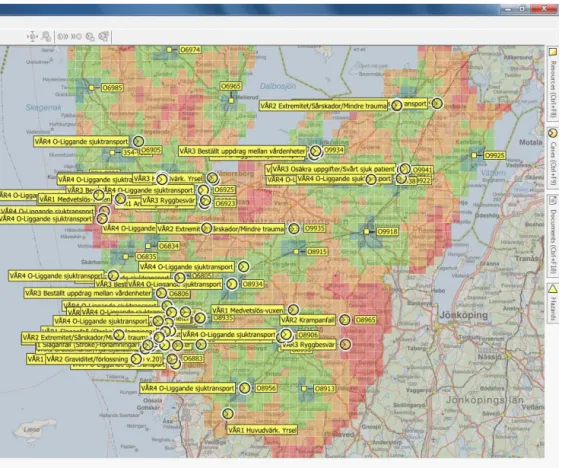Click the fifth toolbar icon with overlapping circles
Image resolution: width=562 pixels, height=468 pixels.
[90, 37]
